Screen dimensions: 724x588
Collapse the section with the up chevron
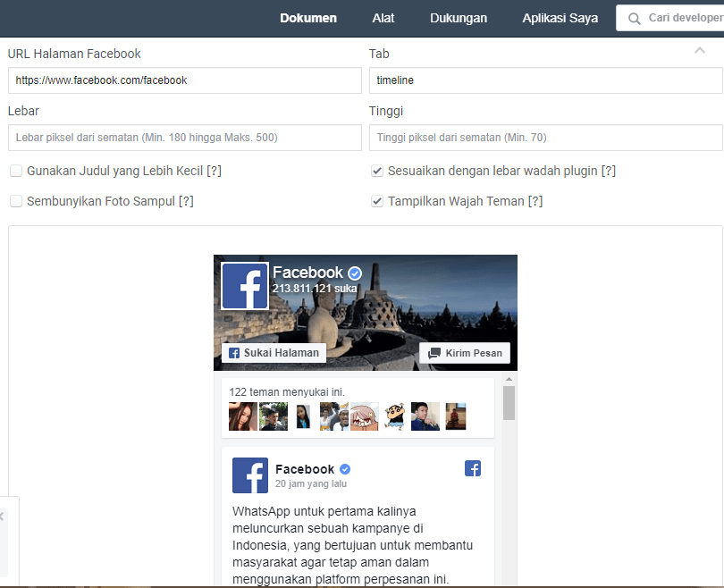[x=700, y=50]
